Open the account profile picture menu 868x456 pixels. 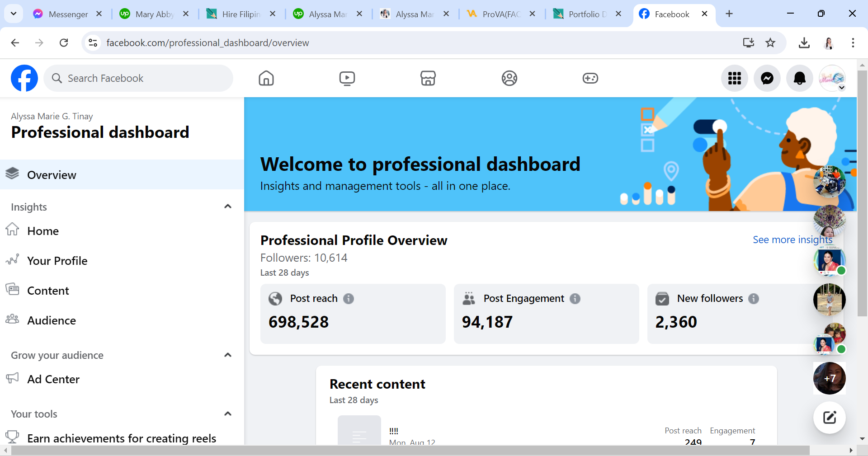tap(832, 78)
